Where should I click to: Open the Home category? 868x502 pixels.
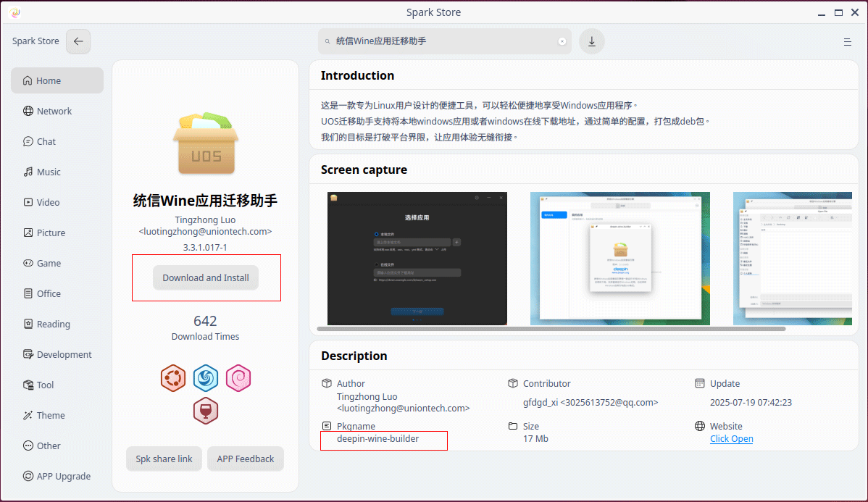pyautogui.click(x=57, y=81)
